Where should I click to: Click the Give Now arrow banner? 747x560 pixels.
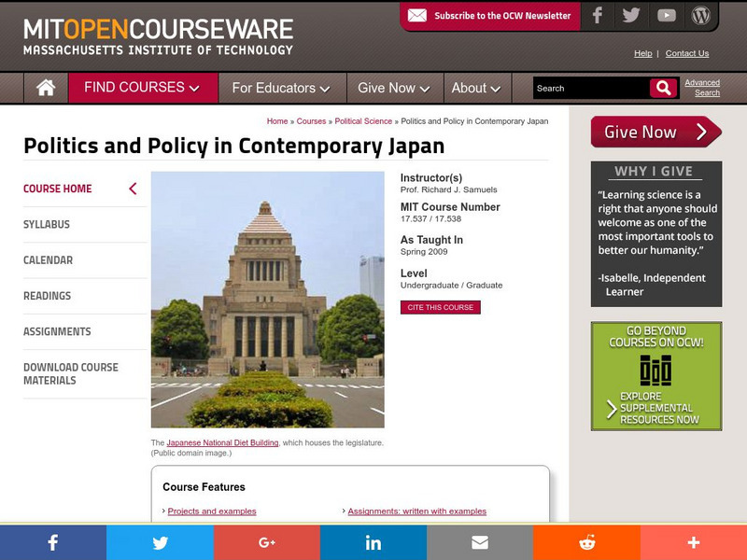(x=655, y=133)
